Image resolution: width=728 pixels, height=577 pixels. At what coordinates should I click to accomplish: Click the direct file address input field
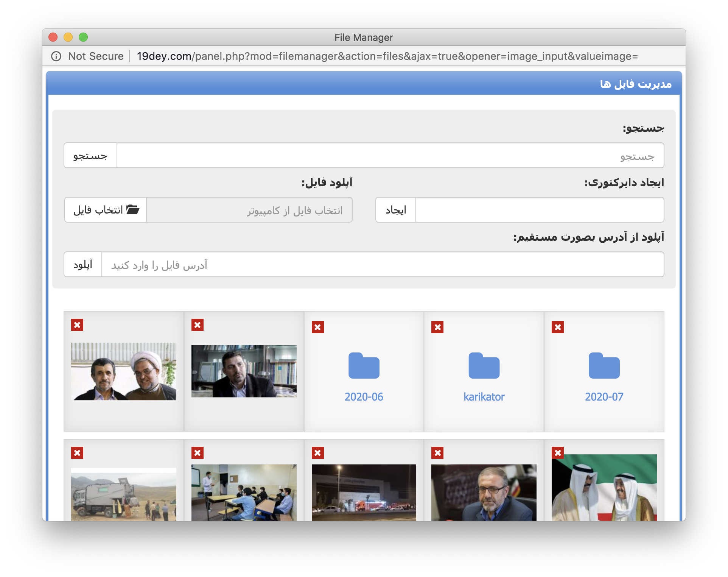pos(382,265)
